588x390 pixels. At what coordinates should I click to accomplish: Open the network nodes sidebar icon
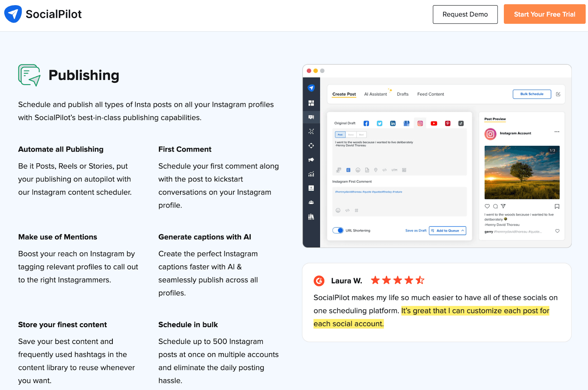click(x=311, y=131)
